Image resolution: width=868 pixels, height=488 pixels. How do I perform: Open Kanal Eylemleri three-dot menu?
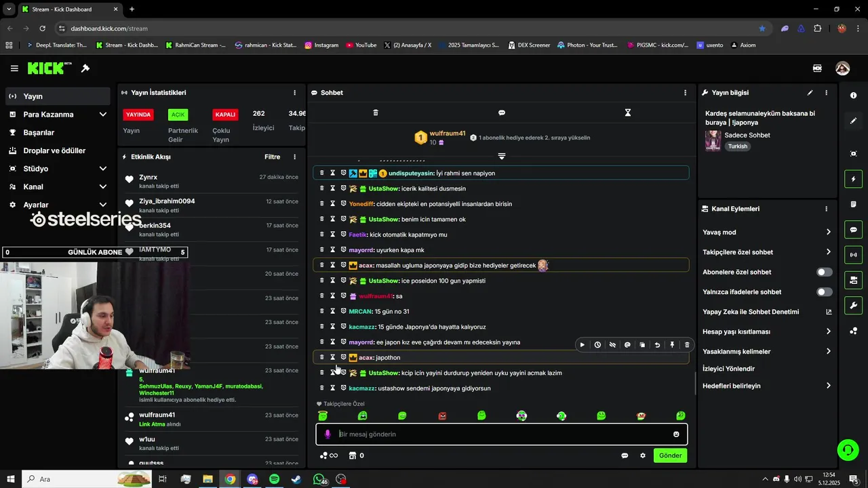(x=826, y=209)
